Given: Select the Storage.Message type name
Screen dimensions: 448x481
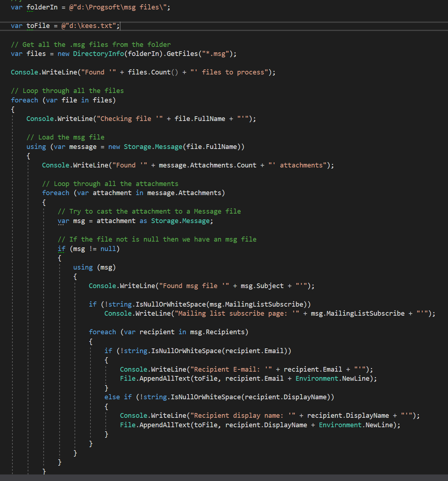Looking at the screenshot, I should point(154,146).
